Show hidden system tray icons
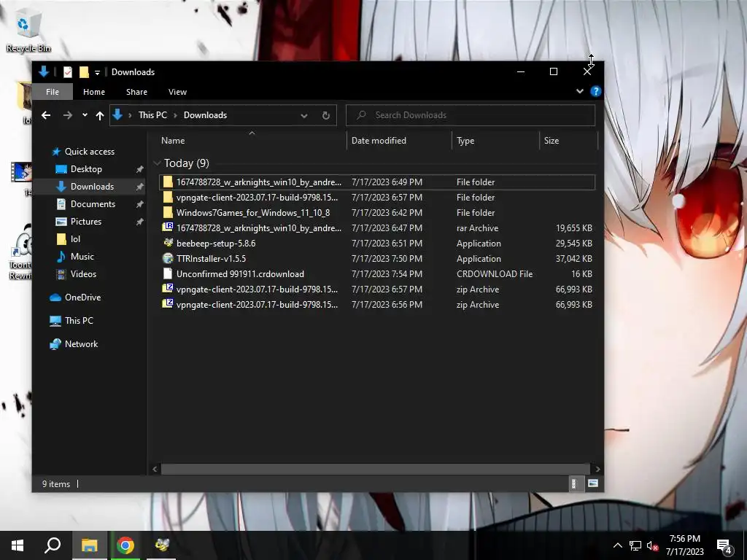 pyautogui.click(x=617, y=545)
